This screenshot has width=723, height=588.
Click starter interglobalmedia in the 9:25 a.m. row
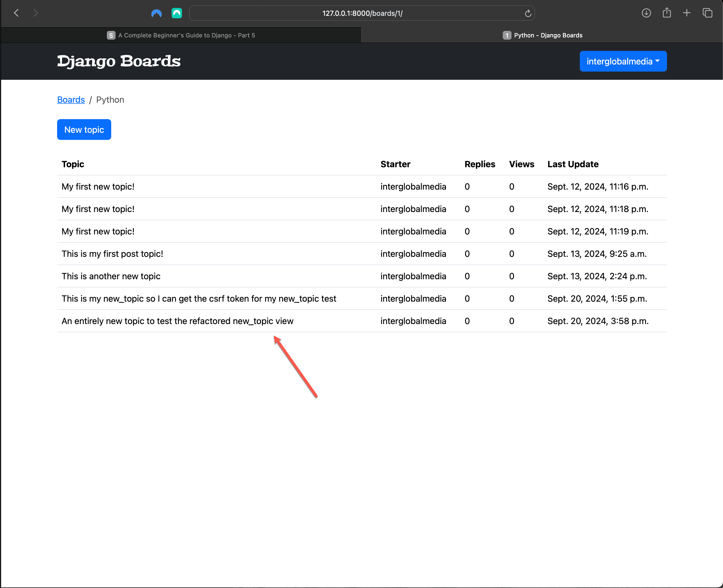pyautogui.click(x=413, y=254)
